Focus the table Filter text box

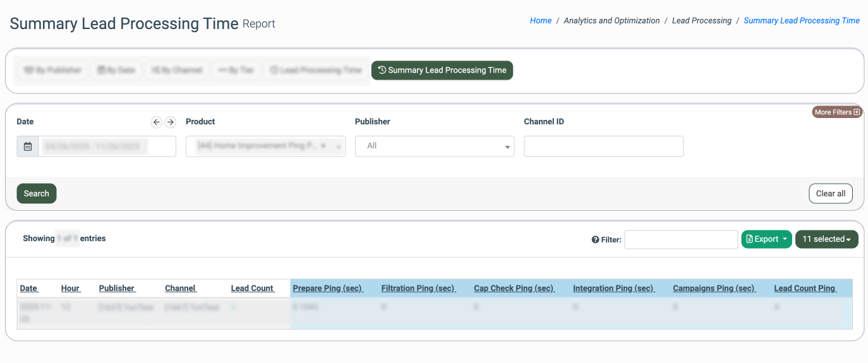pyautogui.click(x=681, y=239)
